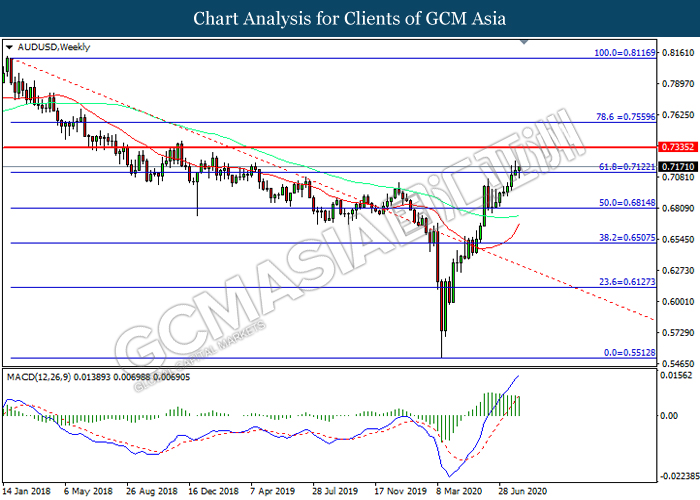The width and height of the screenshot is (700, 500).
Task: Click the black 0.71710 current price tag
Action: click(x=678, y=167)
